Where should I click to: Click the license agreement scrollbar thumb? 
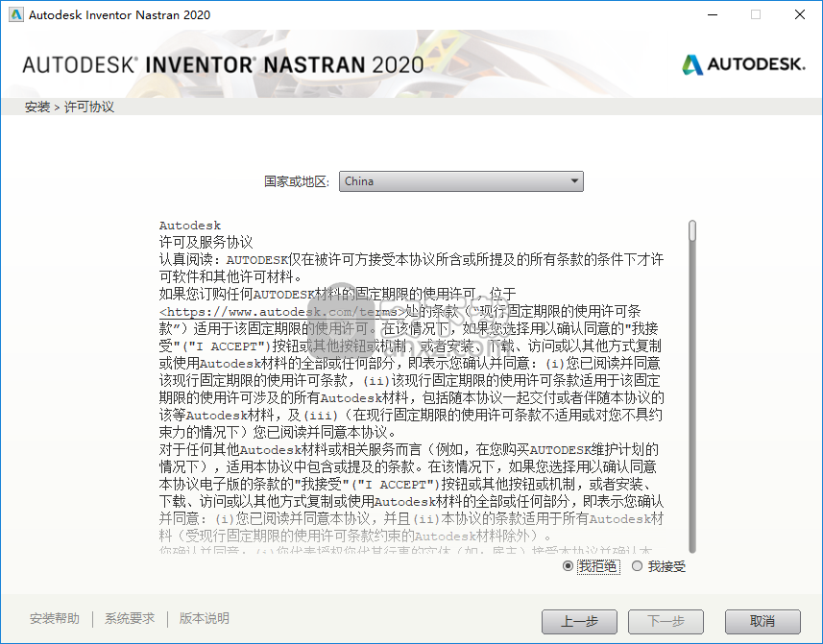coord(692,231)
